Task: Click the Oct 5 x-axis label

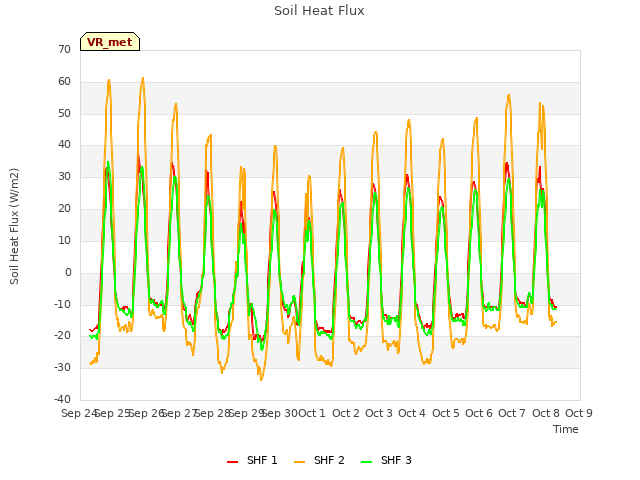Action: [446, 413]
